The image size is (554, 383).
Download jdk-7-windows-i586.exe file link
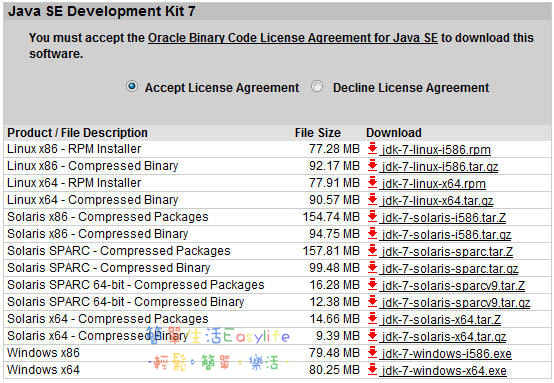447,354
